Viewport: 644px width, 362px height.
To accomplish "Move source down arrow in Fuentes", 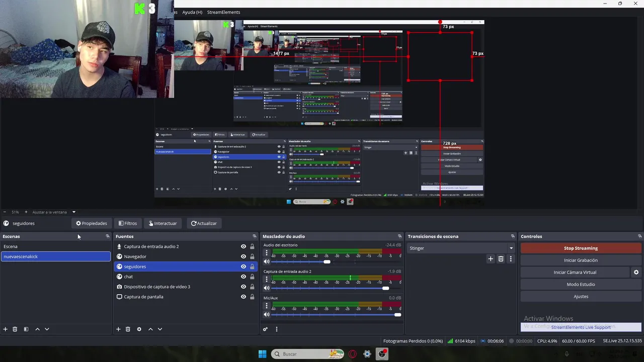I will click(159, 329).
